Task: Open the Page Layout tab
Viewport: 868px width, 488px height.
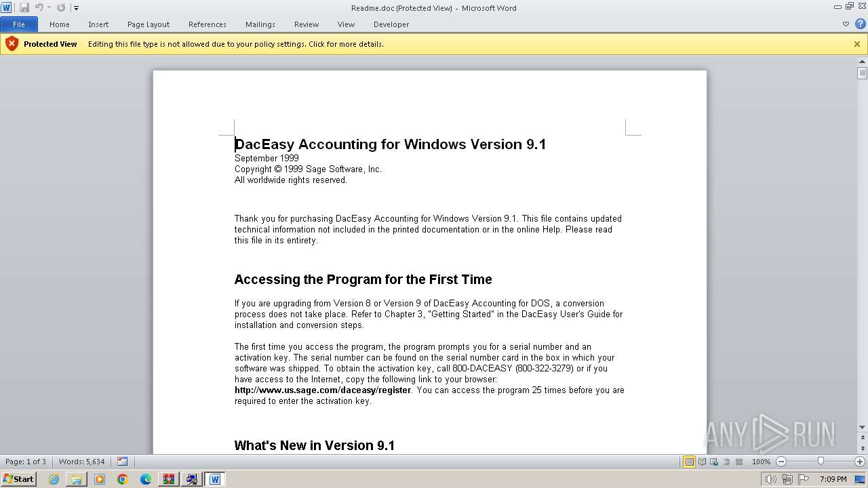Action: [x=149, y=24]
